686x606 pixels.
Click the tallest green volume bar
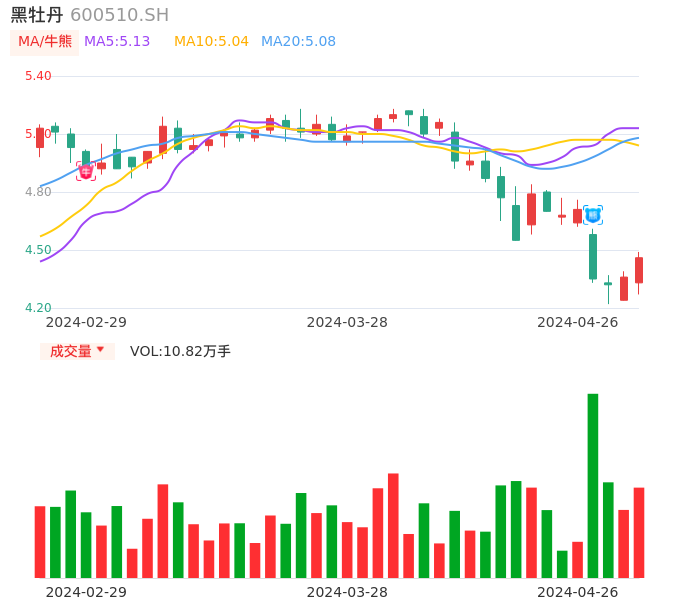coord(593,486)
